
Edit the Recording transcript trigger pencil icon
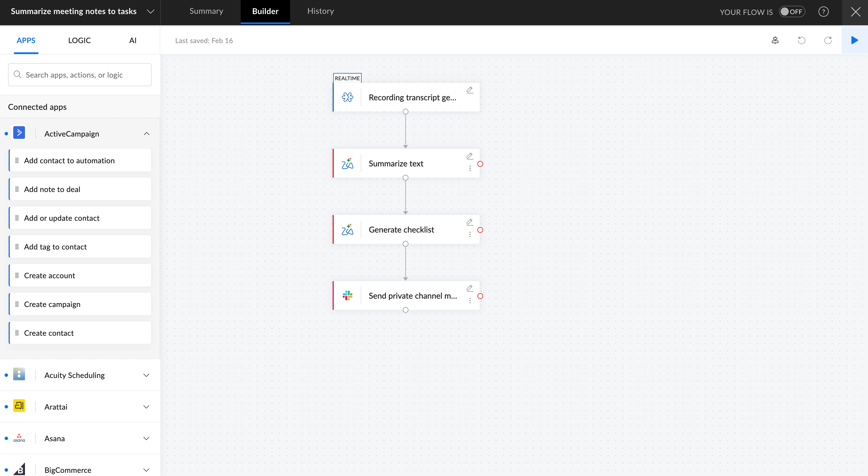[469, 90]
